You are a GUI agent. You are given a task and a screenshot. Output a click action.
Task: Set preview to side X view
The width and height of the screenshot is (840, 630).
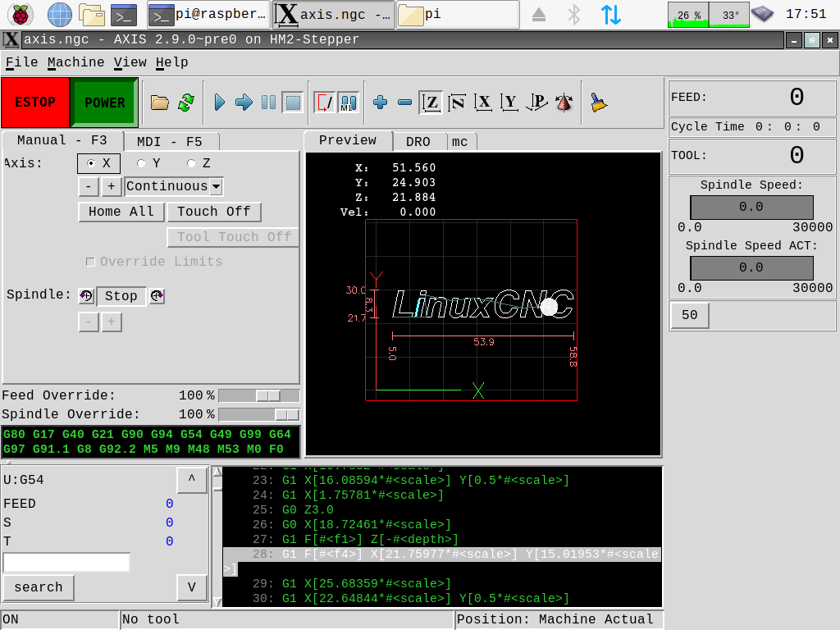click(x=483, y=103)
